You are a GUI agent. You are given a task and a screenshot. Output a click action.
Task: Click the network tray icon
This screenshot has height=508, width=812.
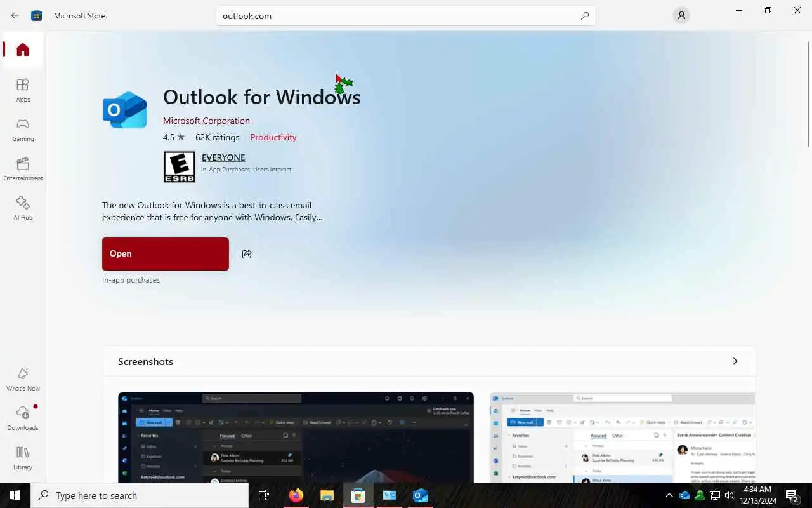pyautogui.click(x=715, y=495)
